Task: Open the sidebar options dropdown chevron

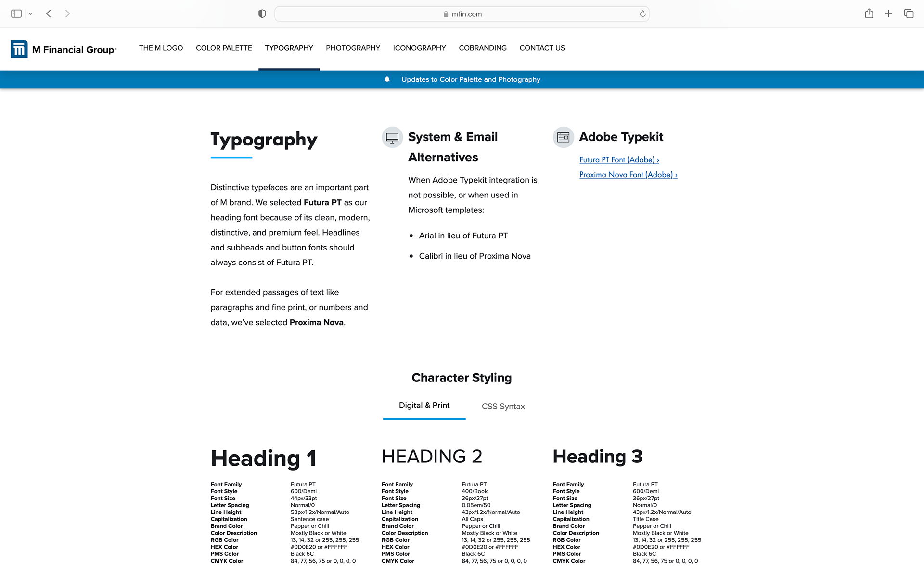Action: click(x=30, y=14)
